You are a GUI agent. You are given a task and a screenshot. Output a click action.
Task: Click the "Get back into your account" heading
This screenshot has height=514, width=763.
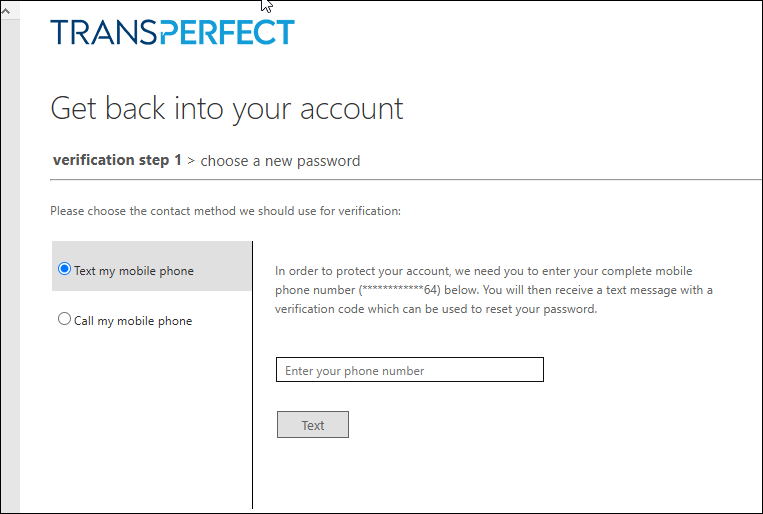(227, 108)
